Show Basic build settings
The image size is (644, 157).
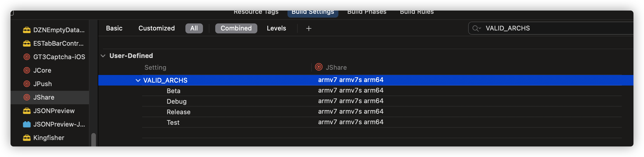(114, 28)
